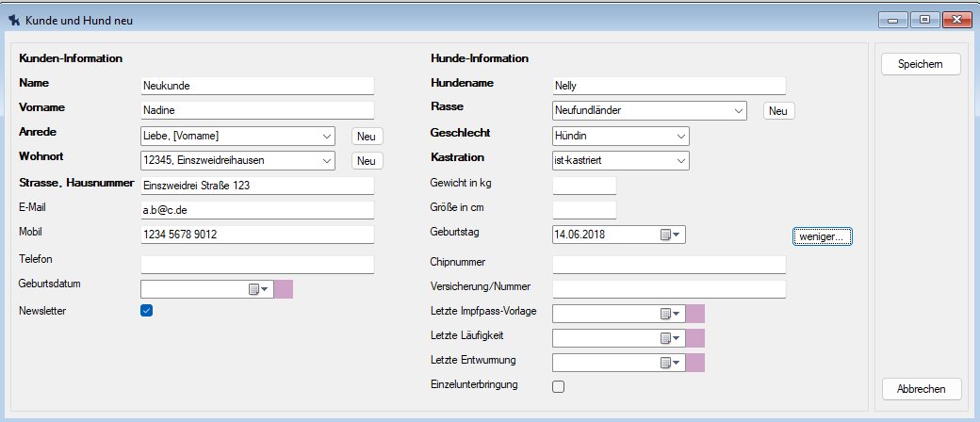Expand the Kastration dropdown
The image size is (980, 422).
(679, 161)
